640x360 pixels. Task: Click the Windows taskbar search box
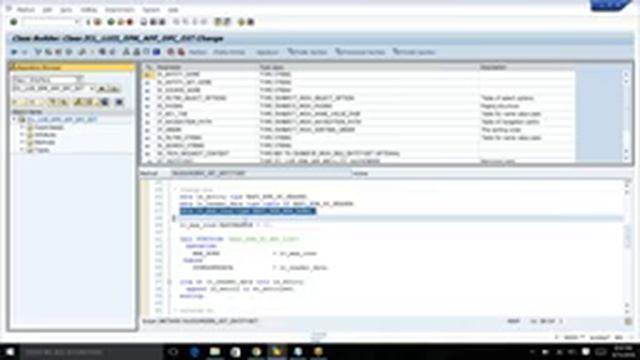point(91,352)
